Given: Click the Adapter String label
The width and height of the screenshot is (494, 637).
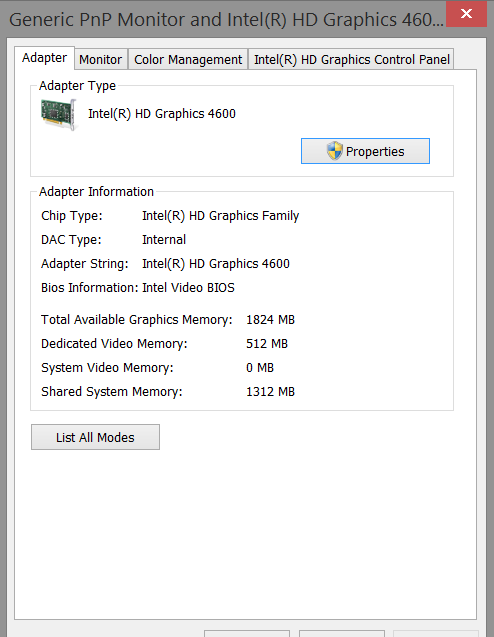Looking at the screenshot, I should point(84,264).
